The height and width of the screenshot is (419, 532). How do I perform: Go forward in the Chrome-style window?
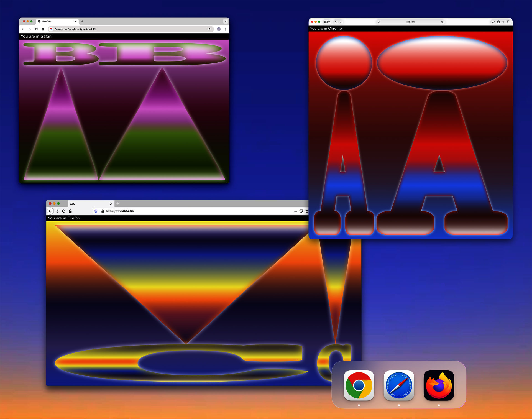[x=30, y=29]
